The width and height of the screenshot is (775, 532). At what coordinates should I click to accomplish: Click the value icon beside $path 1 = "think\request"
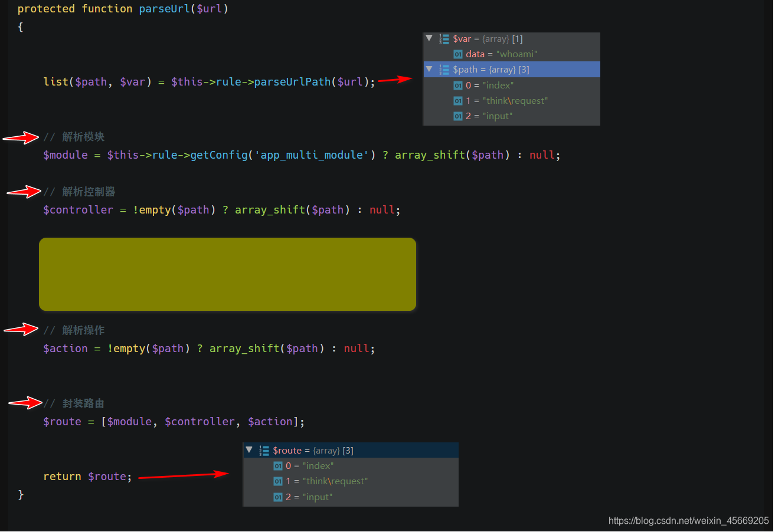coord(458,101)
